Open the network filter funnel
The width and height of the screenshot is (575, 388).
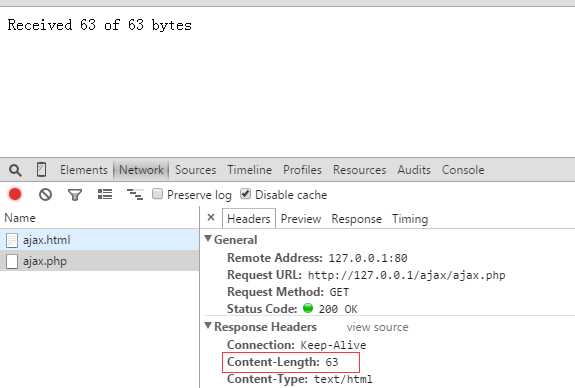click(75, 195)
